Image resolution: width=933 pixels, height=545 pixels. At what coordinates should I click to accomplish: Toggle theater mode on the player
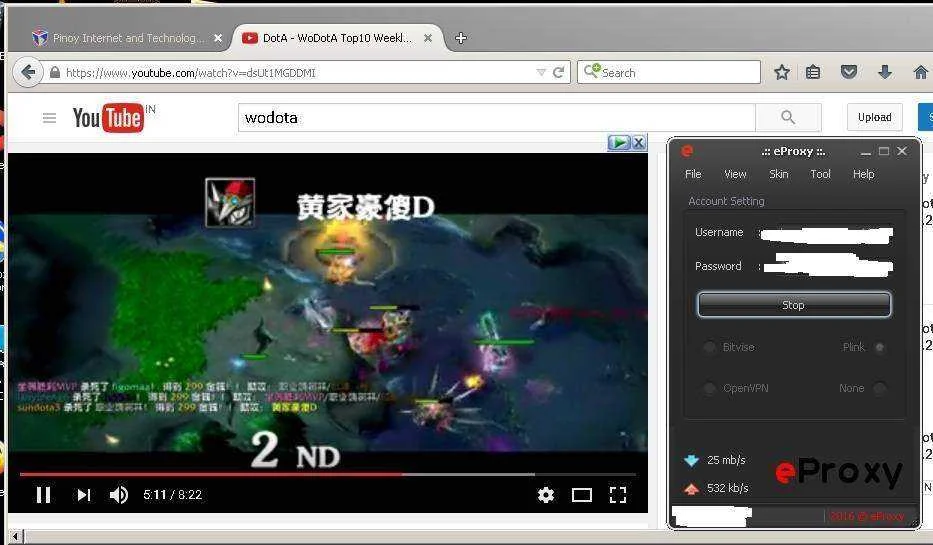(582, 494)
